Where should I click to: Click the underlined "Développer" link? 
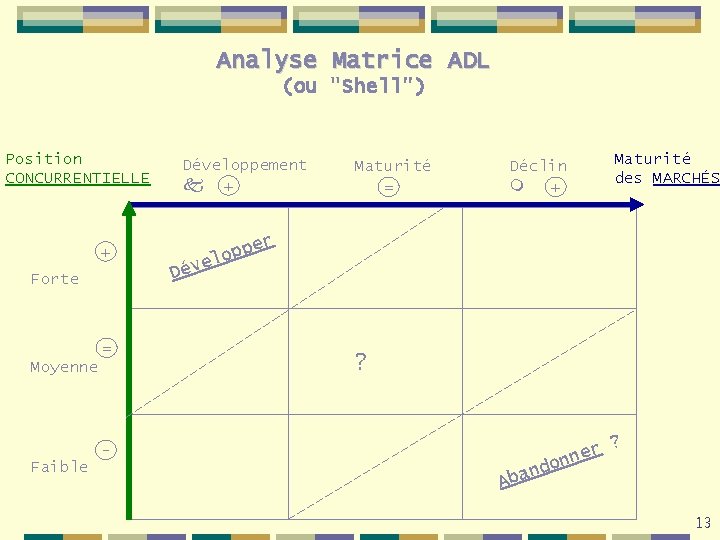pos(222,258)
